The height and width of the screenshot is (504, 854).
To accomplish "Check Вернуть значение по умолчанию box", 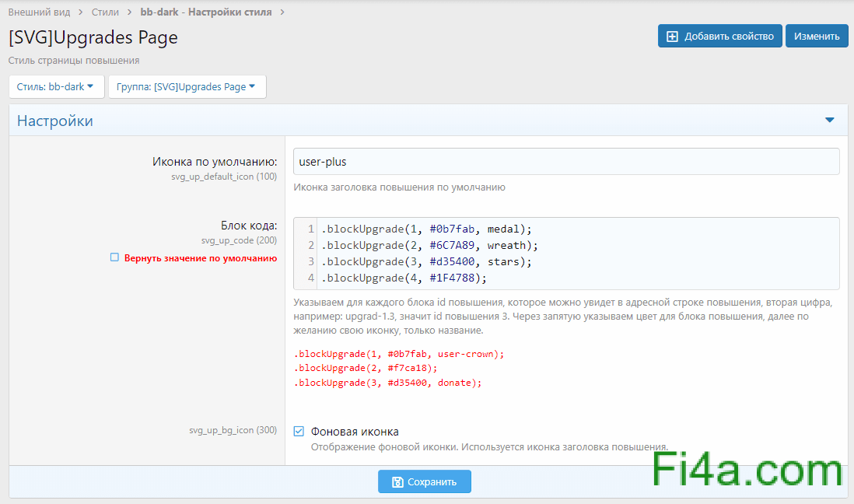I will click(114, 257).
